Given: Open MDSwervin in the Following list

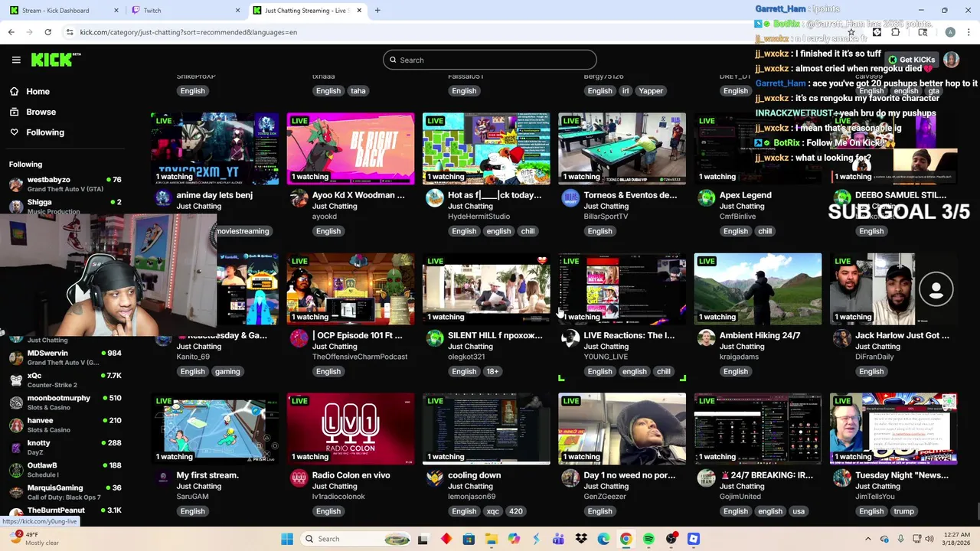Looking at the screenshot, I should [x=65, y=357].
